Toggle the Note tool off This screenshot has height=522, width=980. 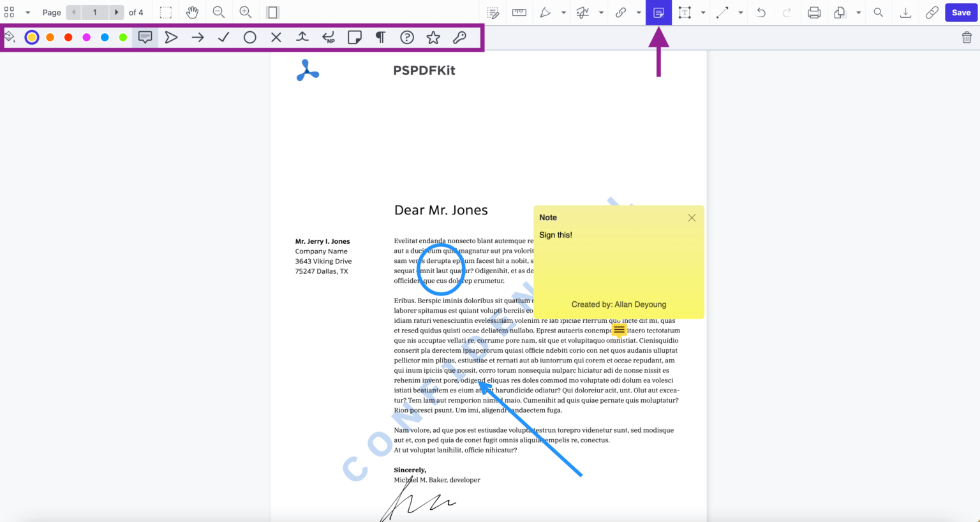(x=658, y=12)
